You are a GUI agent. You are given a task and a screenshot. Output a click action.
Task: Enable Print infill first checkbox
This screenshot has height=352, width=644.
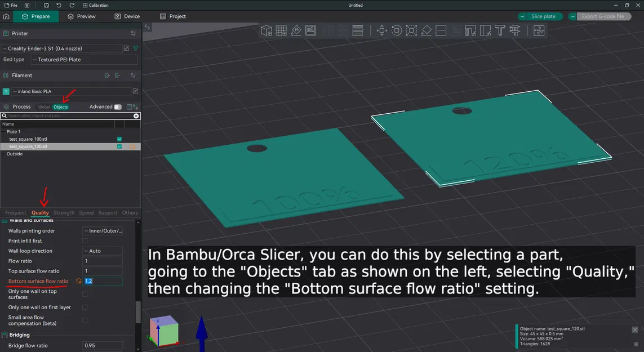pyautogui.click(x=85, y=241)
